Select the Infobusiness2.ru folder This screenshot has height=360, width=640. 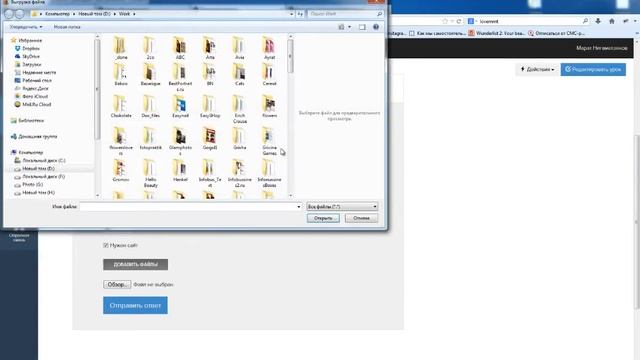point(240,173)
